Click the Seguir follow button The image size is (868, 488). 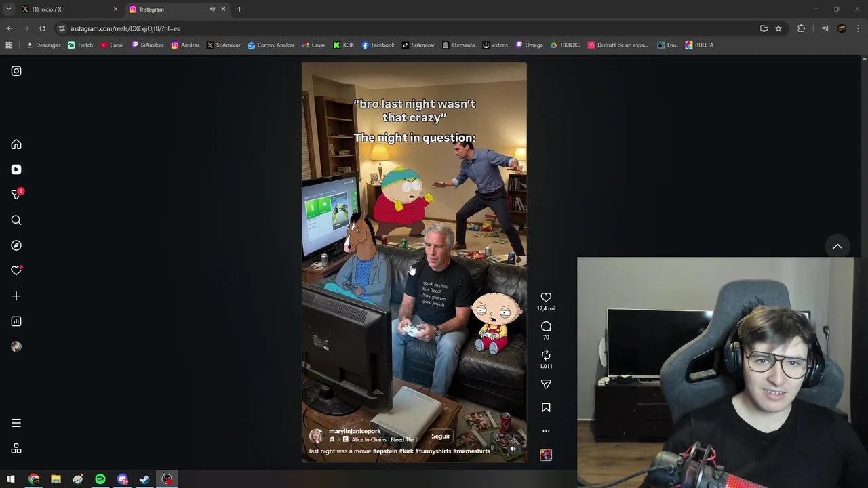point(441,436)
